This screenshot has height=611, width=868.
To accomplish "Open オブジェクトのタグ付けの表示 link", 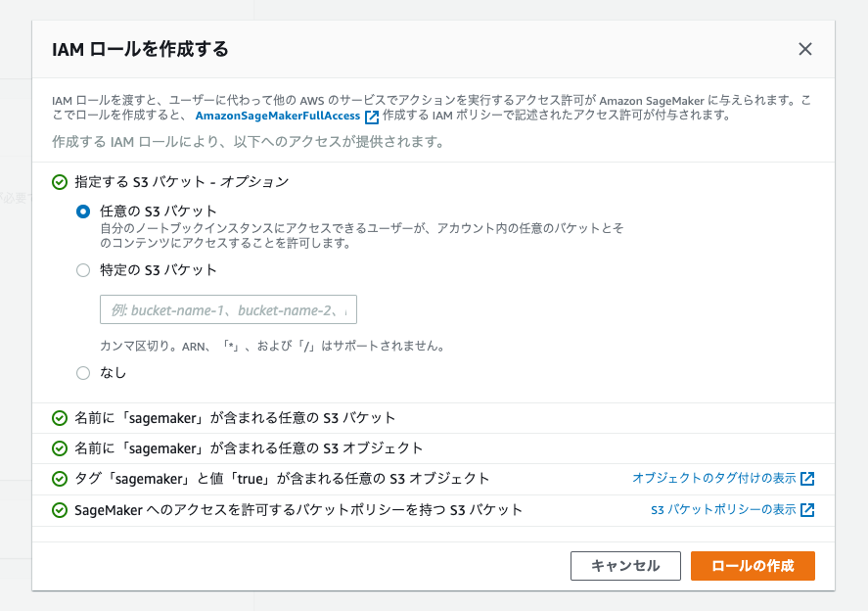I will (x=713, y=478).
